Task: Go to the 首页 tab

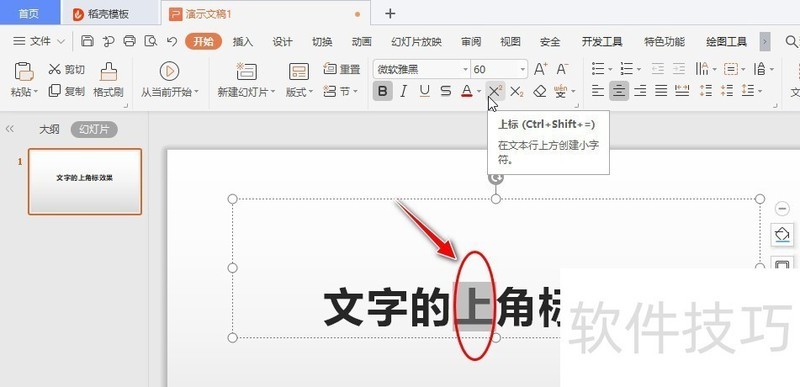Action: (30, 13)
